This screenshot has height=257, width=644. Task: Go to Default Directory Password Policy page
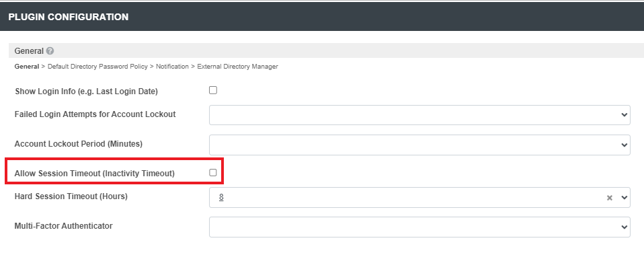click(97, 66)
